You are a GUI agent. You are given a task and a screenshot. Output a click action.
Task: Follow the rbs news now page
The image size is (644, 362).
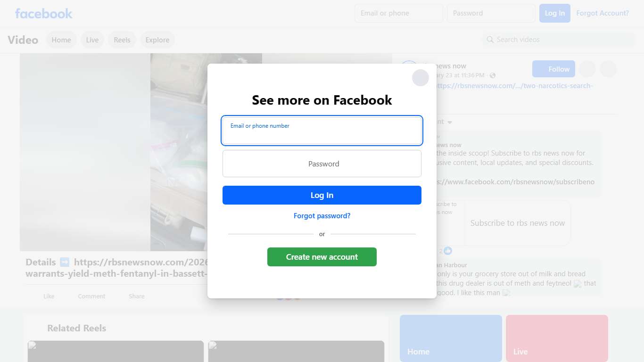coord(553,69)
